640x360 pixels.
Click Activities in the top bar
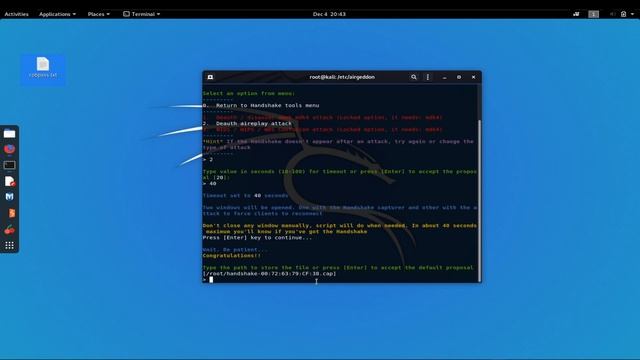pos(16,14)
